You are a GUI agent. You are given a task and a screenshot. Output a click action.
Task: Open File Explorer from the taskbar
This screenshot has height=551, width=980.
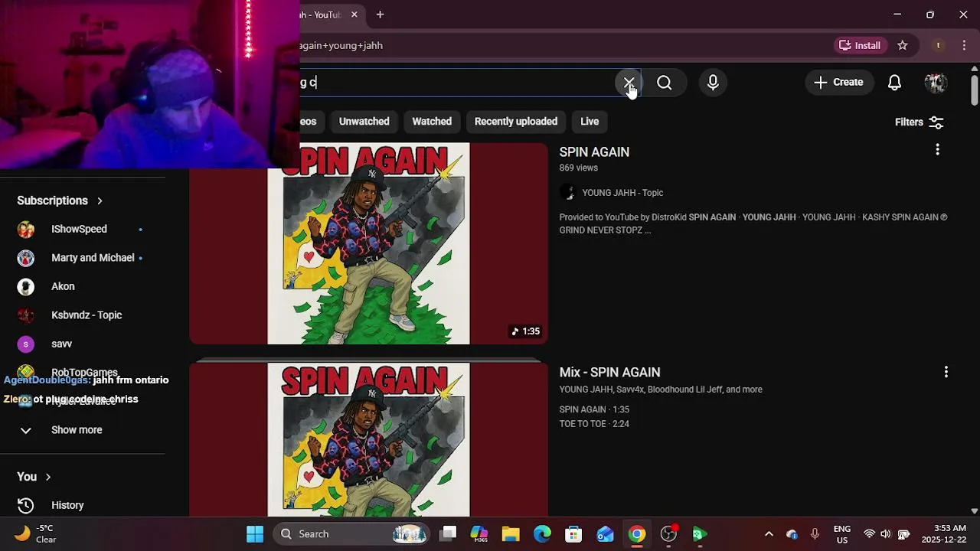click(511, 534)
